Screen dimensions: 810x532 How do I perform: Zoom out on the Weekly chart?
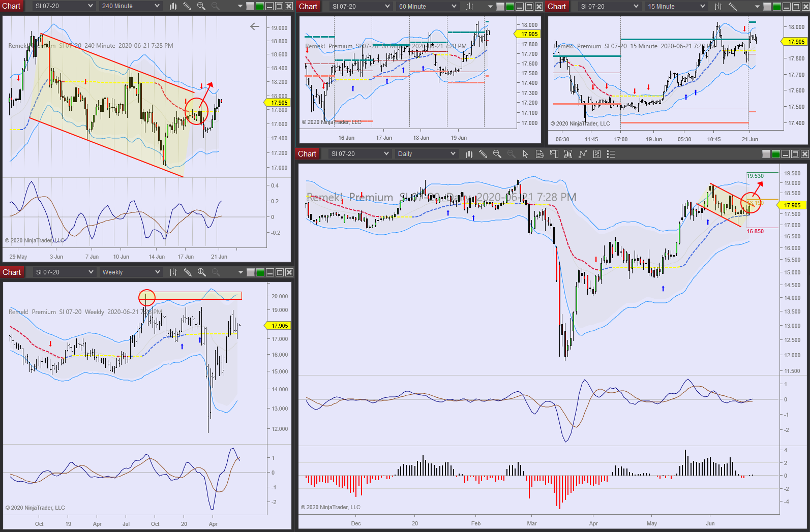pos(216,272)
